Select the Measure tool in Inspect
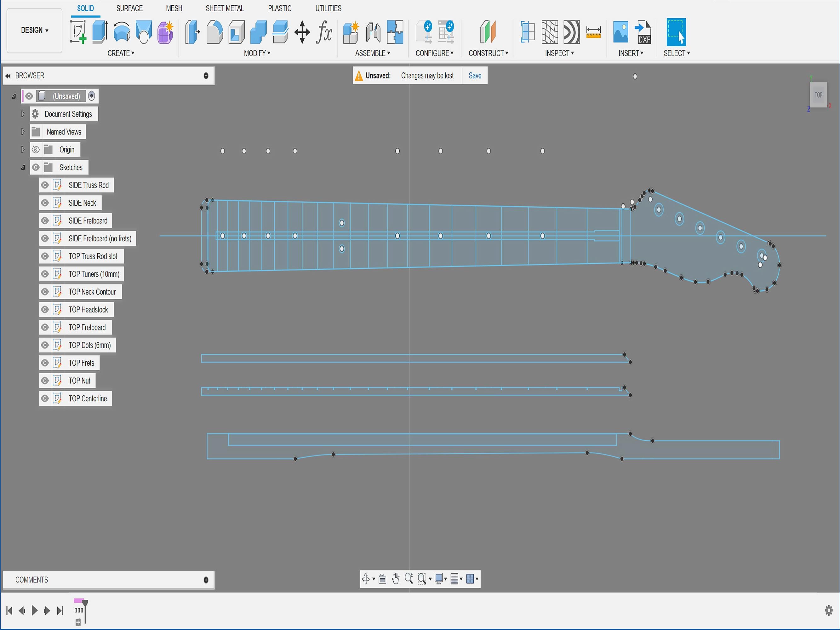This screenshot has height=630, width=840. 594,32
